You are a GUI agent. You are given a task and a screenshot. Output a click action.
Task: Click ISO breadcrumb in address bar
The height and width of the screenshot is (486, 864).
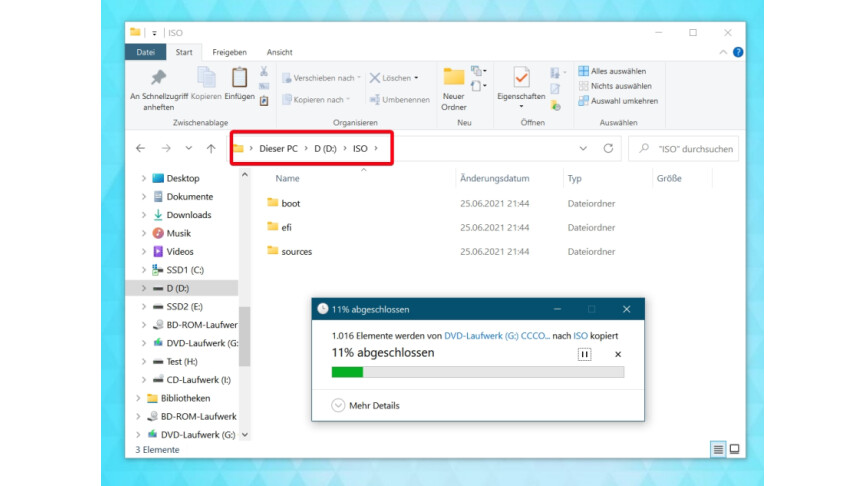pyautogui.click(x=360, y=149)
